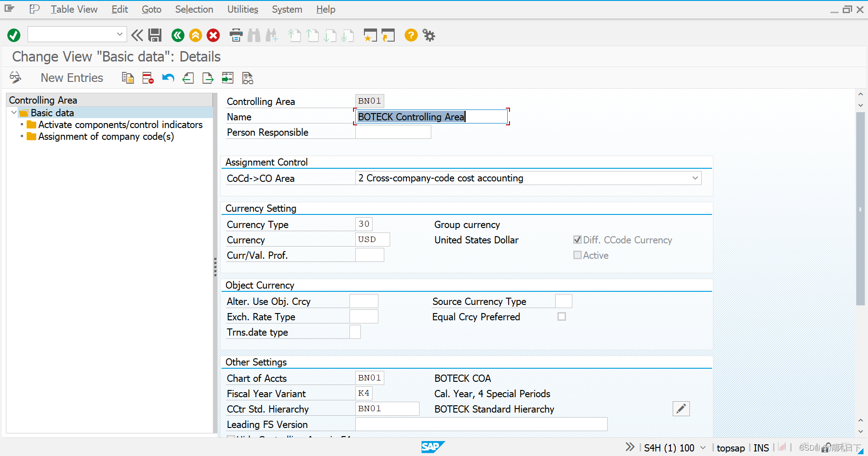
Task: Click the Copy As icon
Action: pos(128,78)
